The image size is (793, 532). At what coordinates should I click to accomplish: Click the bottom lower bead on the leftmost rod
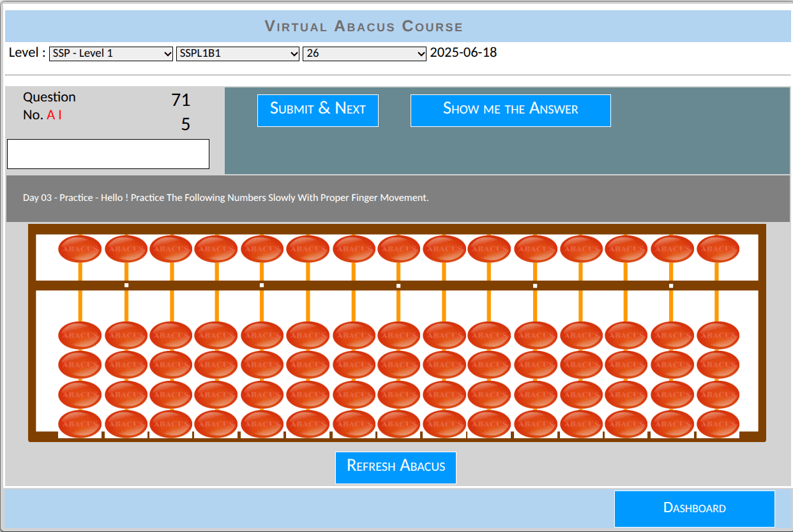tap(80, 424)
